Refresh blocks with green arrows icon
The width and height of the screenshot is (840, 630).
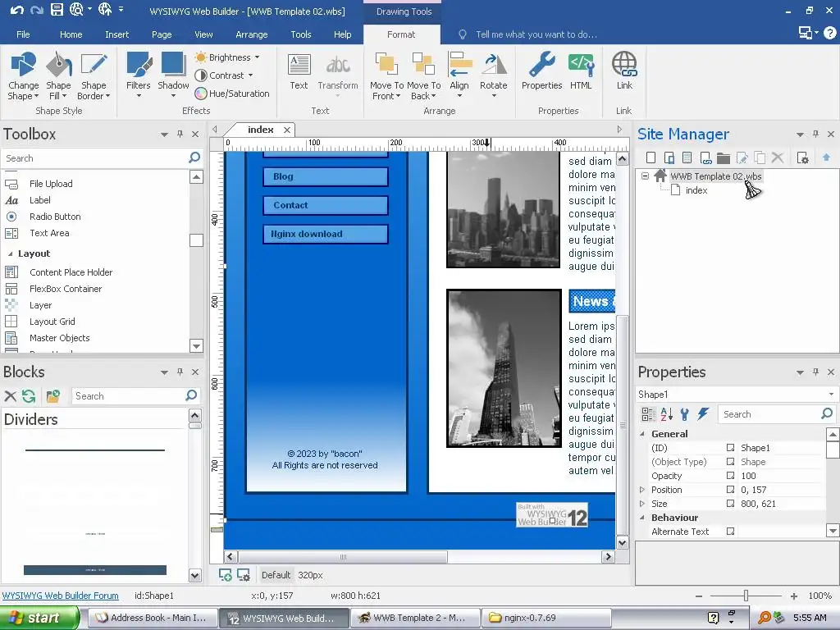tap(29, 396)
